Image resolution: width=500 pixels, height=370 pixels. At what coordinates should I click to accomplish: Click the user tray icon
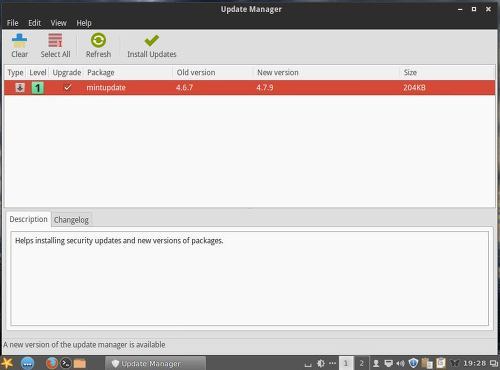click(x=376, y=363)
